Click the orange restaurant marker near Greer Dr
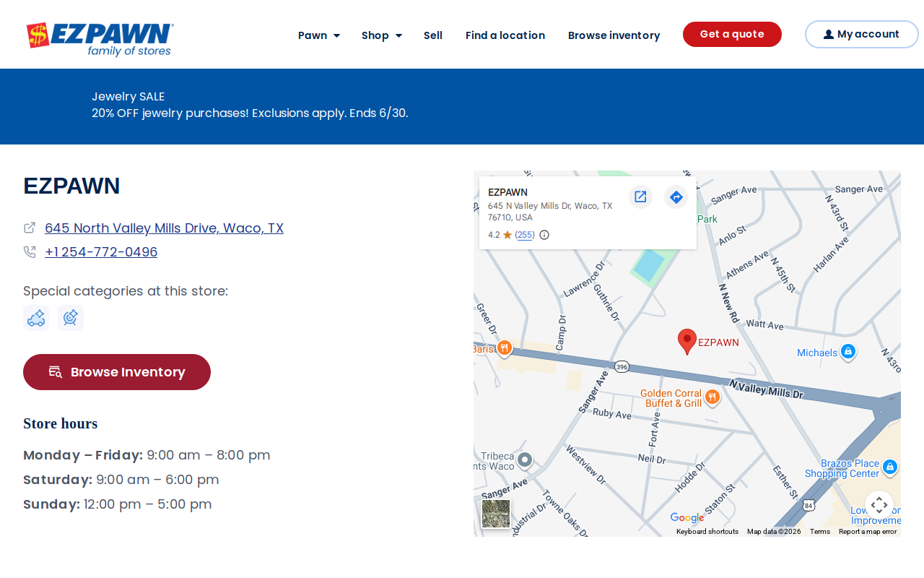Image resolution: width=924 pixels, height=578 pixels. [505, 348]
